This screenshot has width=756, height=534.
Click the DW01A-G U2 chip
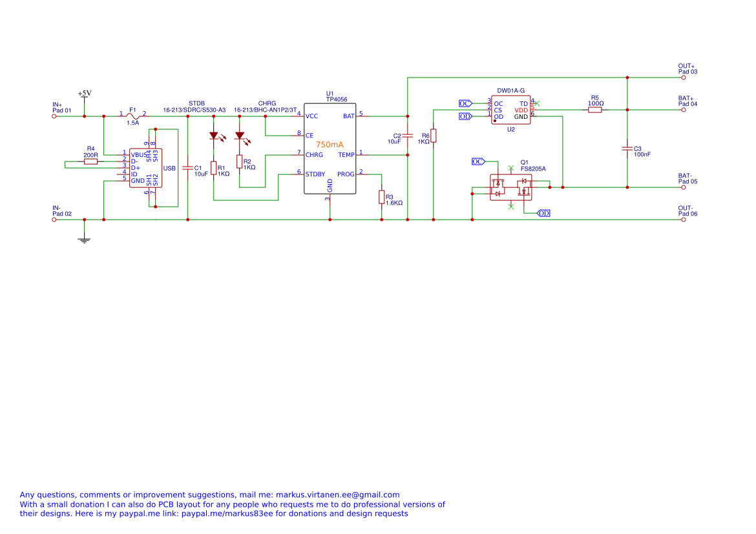click(511, 110)
